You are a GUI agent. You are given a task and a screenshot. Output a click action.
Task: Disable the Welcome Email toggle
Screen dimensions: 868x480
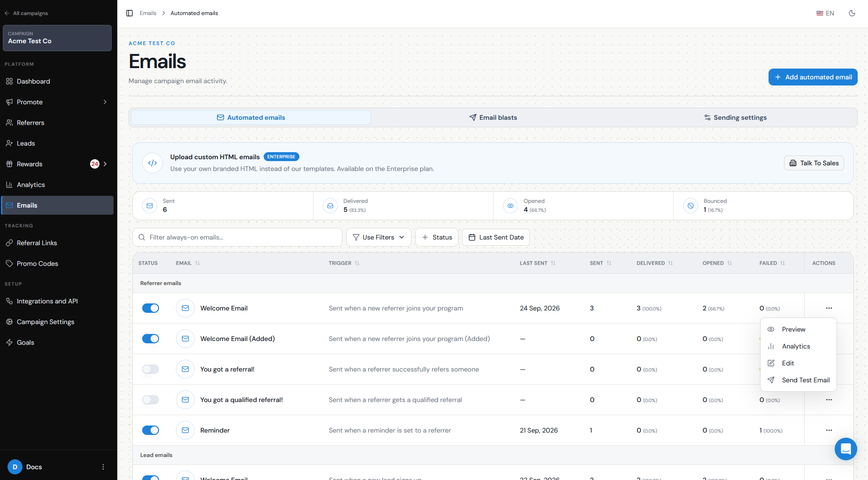click(x=151, y=308)
